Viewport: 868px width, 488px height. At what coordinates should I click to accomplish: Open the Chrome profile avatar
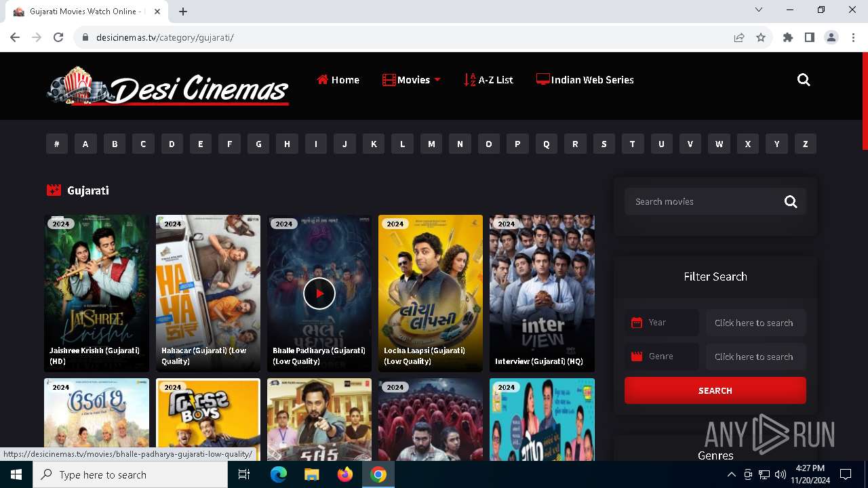[831, 37]
